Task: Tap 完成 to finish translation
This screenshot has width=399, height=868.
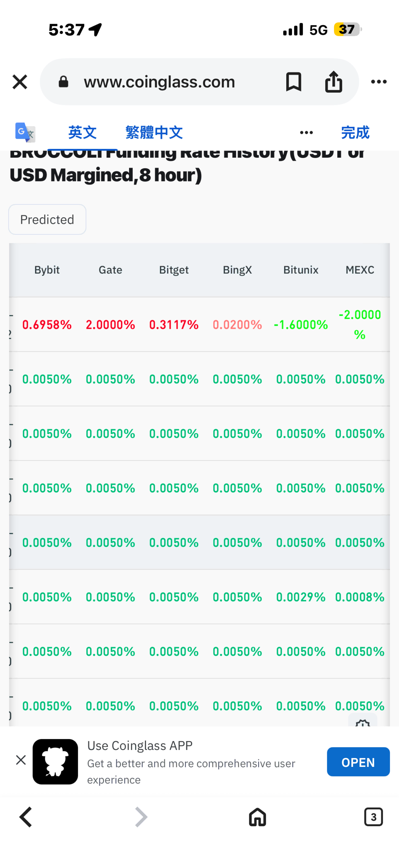Action: click(x=355, y=132)
